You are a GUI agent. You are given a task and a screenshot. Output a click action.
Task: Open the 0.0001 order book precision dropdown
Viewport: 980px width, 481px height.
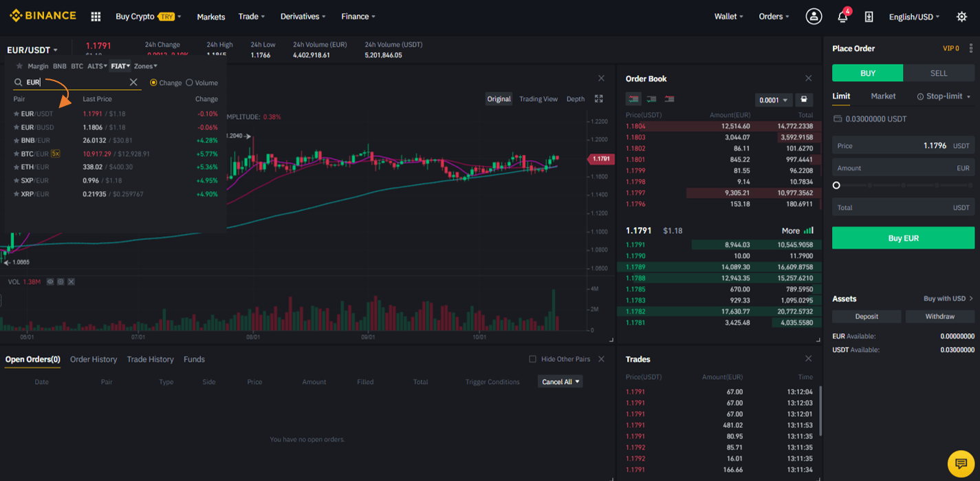[774, 100]
